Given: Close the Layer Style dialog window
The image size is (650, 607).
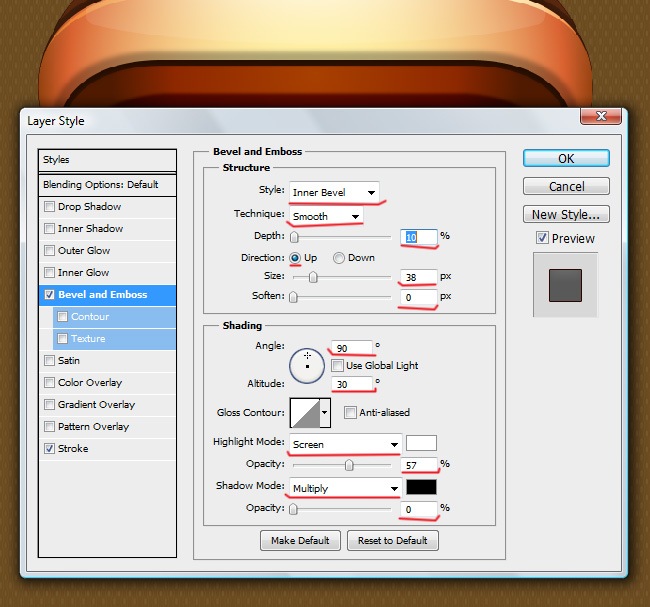Looking at the screenshot, I should 595,117.
